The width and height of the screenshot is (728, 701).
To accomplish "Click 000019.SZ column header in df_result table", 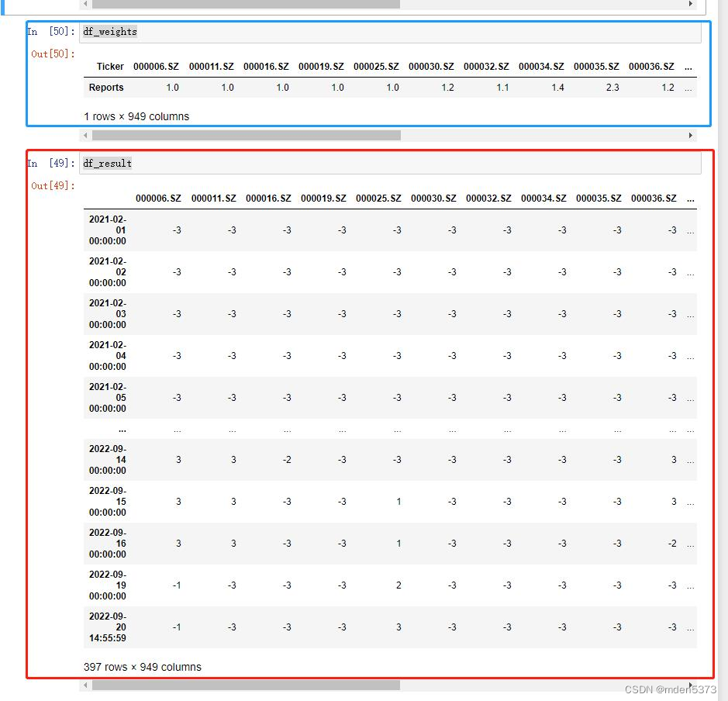I will [x=323, y=199].
